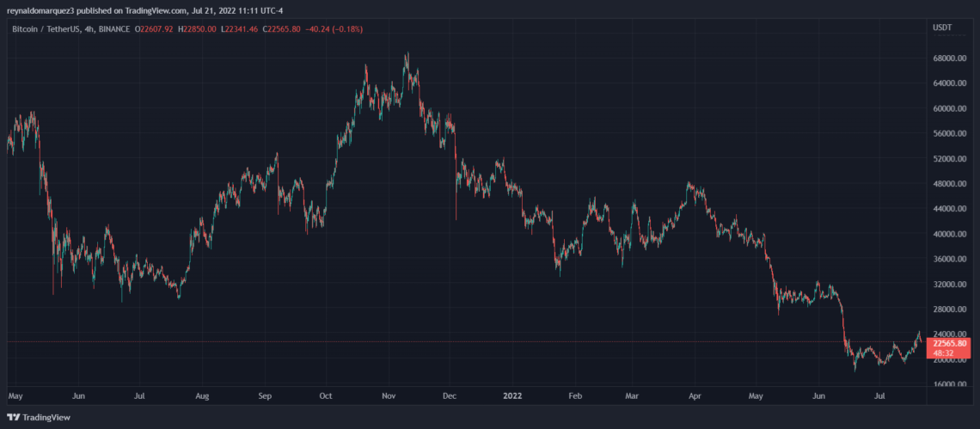Screen dimensions: 980x429
Task: Select the Oct marker on time axis
Action: click(x=326, y=397)
